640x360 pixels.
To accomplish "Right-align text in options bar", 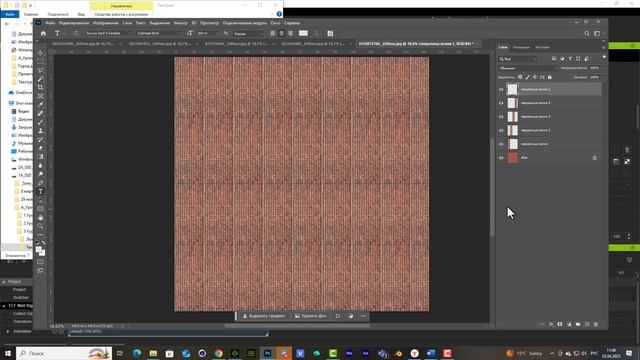I will pyautogui.click(x=291, y=33).
